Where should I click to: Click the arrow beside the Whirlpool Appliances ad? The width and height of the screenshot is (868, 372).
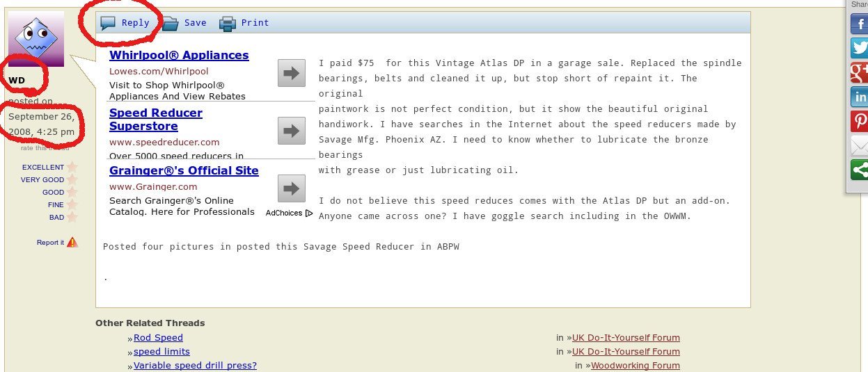click(292, 73)
